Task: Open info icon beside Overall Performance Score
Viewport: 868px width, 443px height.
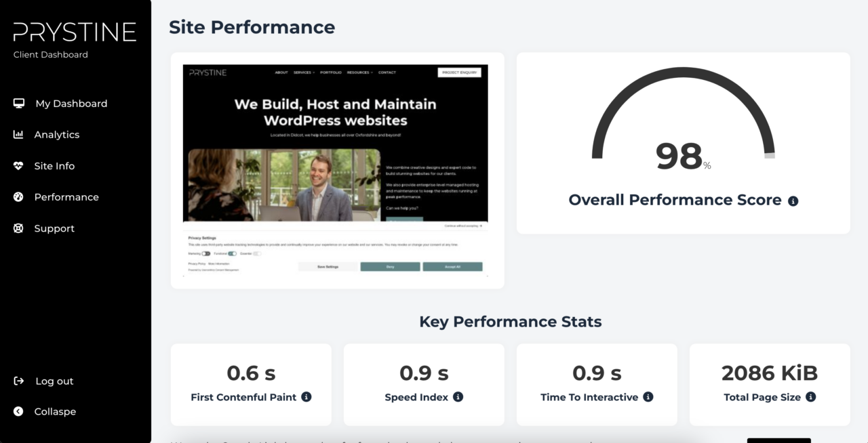Action: click(793, 201)
